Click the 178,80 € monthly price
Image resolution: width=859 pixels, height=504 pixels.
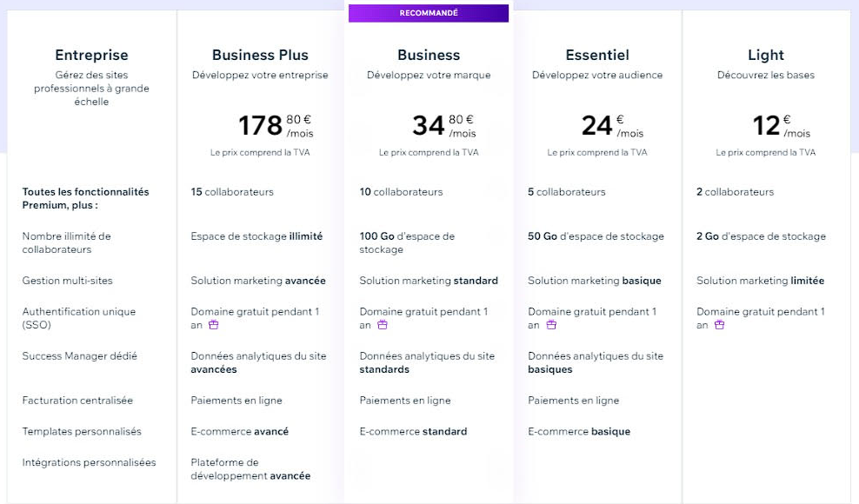pos(276,125)
